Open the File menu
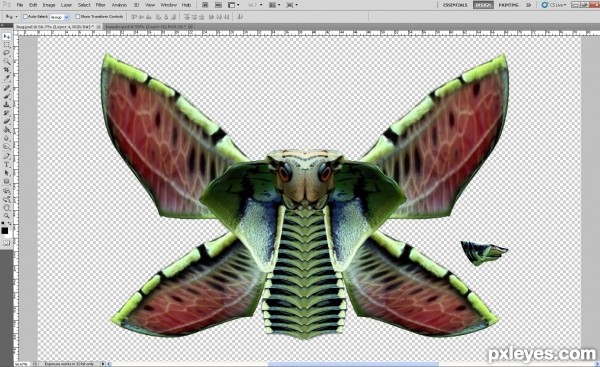 (20, 5)
